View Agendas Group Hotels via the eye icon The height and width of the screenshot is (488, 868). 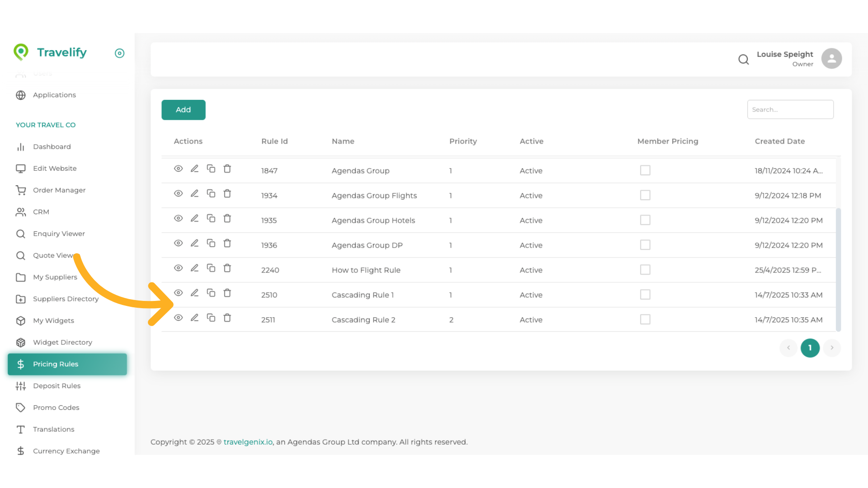click(178, 218)
